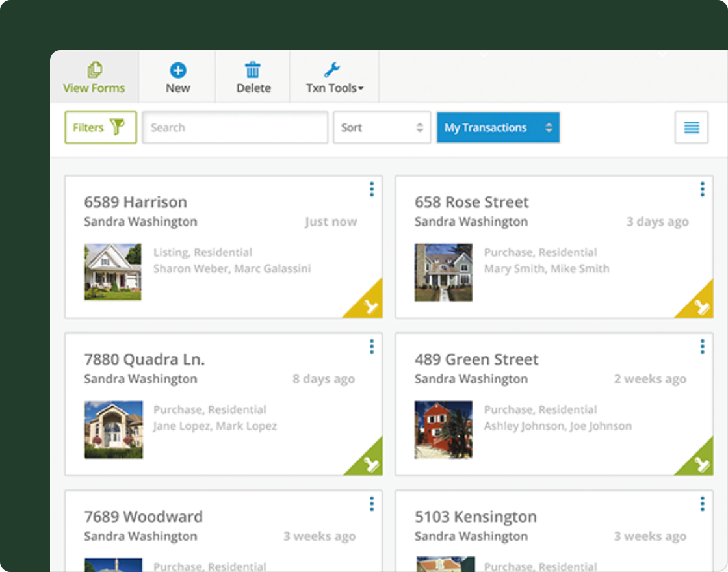Viewport: 728px width, 572px height.
Task: Open the Filters funnel button
Action: (x=101, y=127)
